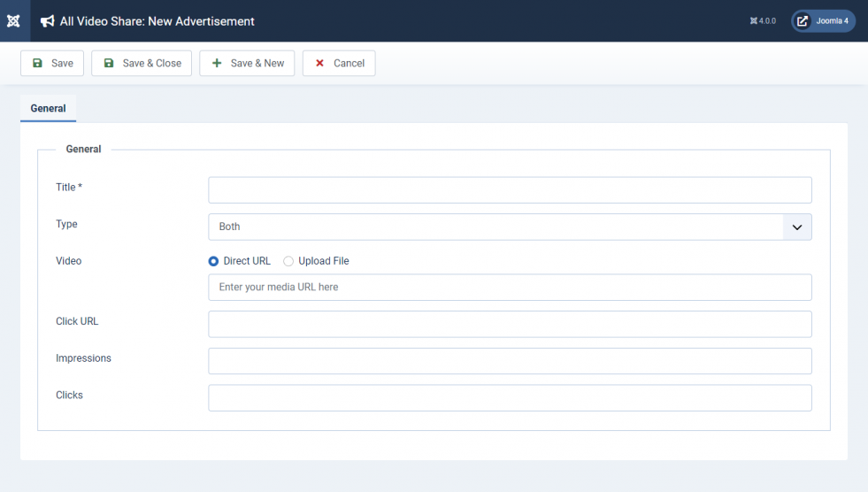Click into the Clicks field
The image size is (868, 492).
[x=510, y=398]
